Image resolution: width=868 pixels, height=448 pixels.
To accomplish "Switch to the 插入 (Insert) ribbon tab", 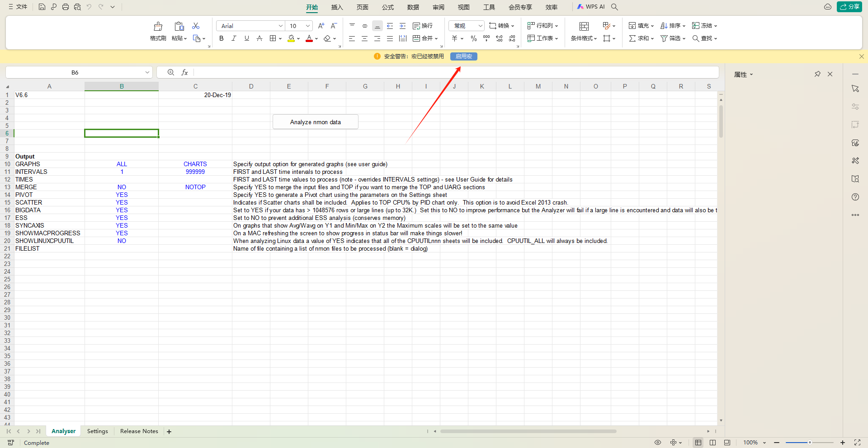I will tap(337, 7).
